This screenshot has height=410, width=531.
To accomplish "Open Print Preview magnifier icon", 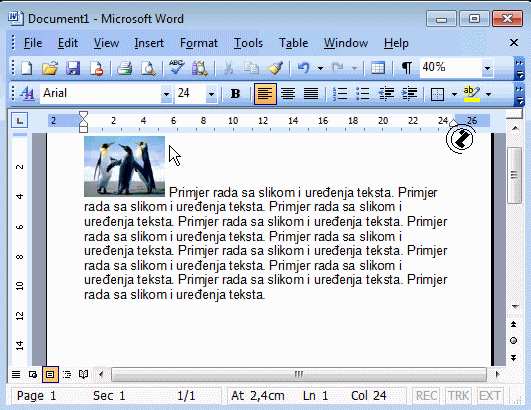I will pos(148,68).
